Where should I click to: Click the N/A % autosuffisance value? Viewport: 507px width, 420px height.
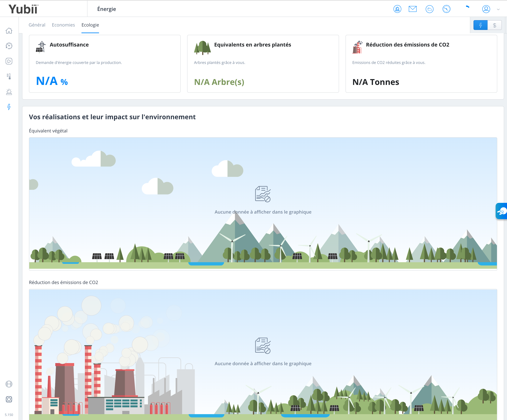(52, 81)
